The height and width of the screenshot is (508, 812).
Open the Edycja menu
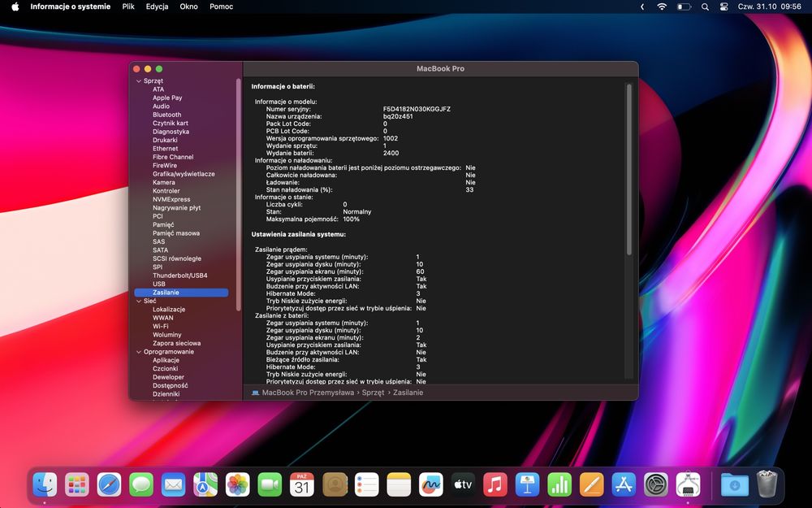click(157, 7)
